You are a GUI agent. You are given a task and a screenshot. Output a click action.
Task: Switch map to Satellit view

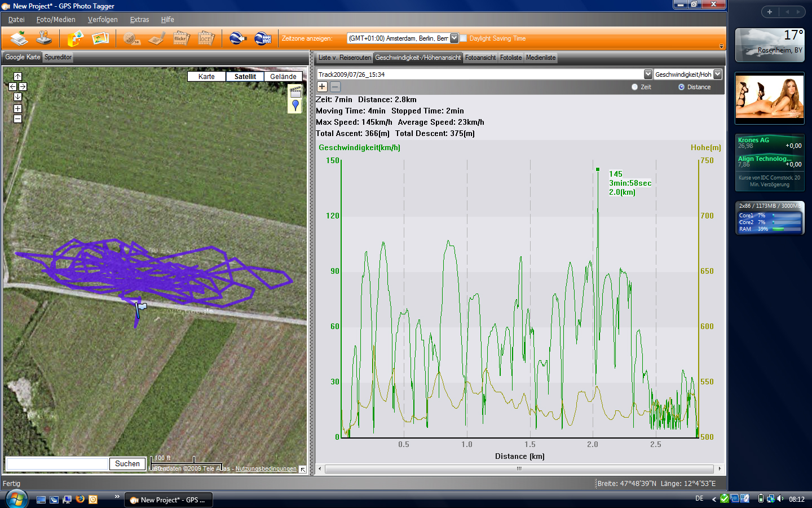[245, 76]
